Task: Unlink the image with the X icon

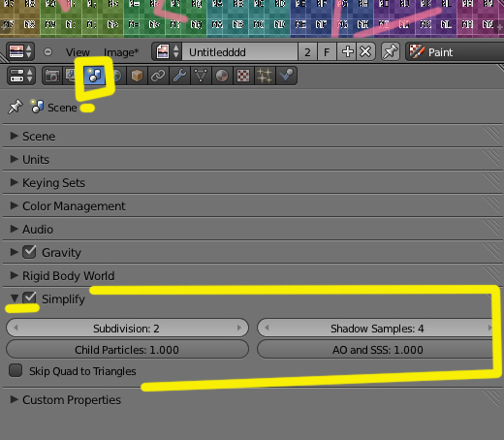Action: point(365,51)
